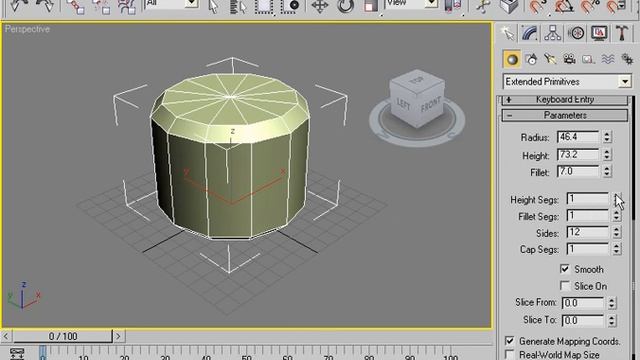640x360 pixels.
Task: Switch to the Display panel tab
Action: click(x=599, y=33)
